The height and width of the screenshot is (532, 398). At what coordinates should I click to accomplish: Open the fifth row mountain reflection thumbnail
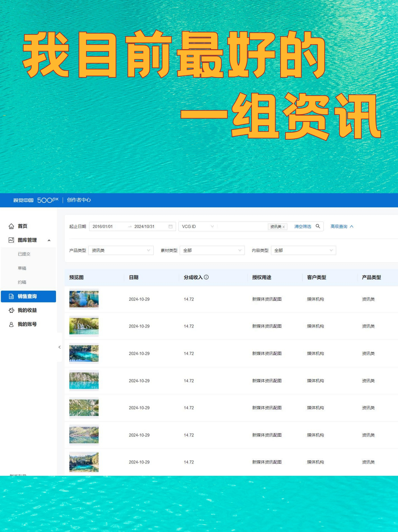point(84,408)
